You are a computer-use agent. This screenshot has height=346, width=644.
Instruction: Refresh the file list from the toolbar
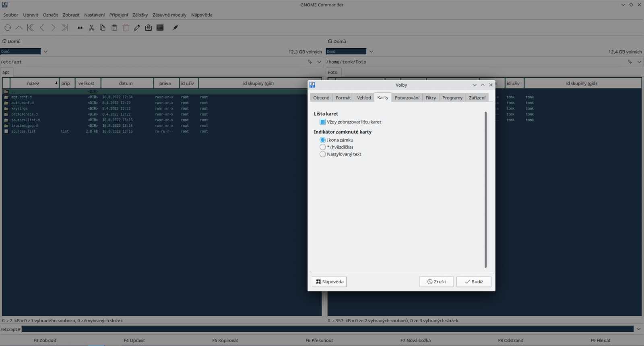[8, 28]
